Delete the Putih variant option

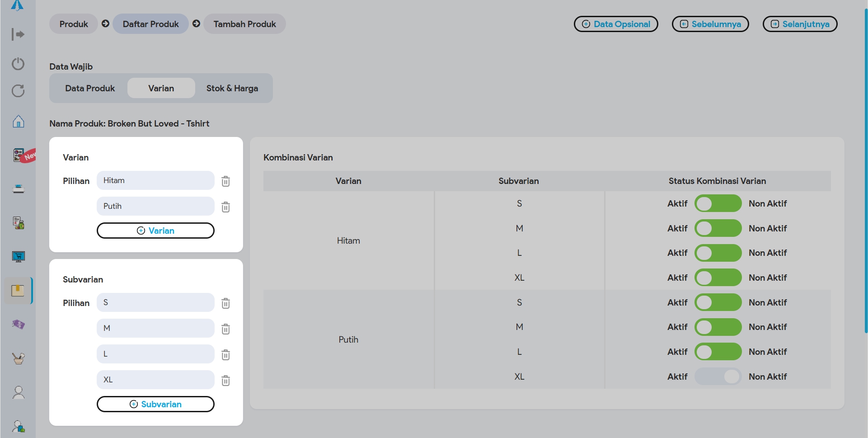[x=225, y=207]
